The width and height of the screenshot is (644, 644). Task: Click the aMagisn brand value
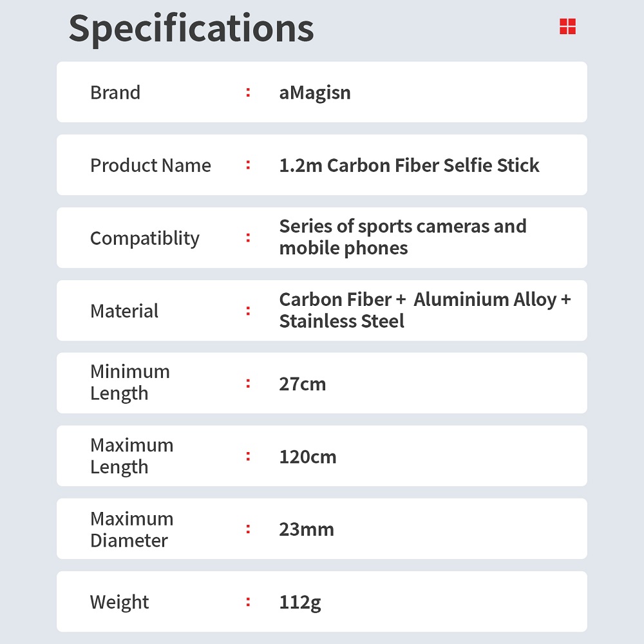(315, 93)
